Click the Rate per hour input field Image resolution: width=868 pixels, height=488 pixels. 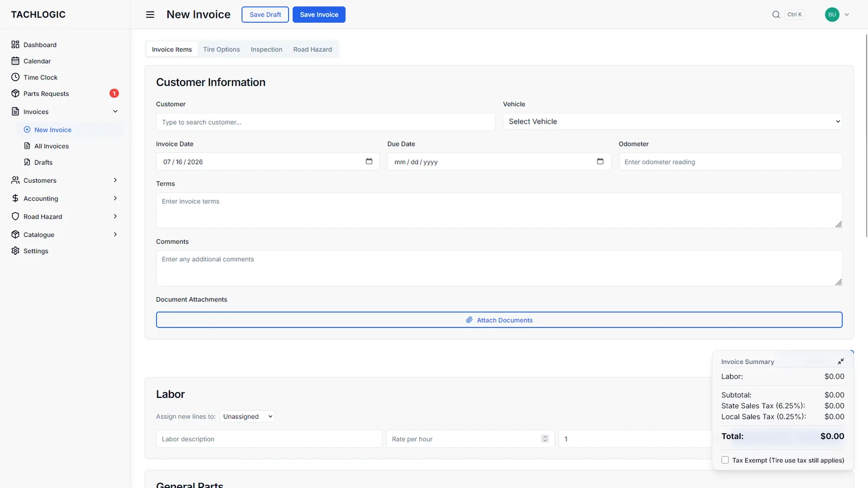[470, 439]
